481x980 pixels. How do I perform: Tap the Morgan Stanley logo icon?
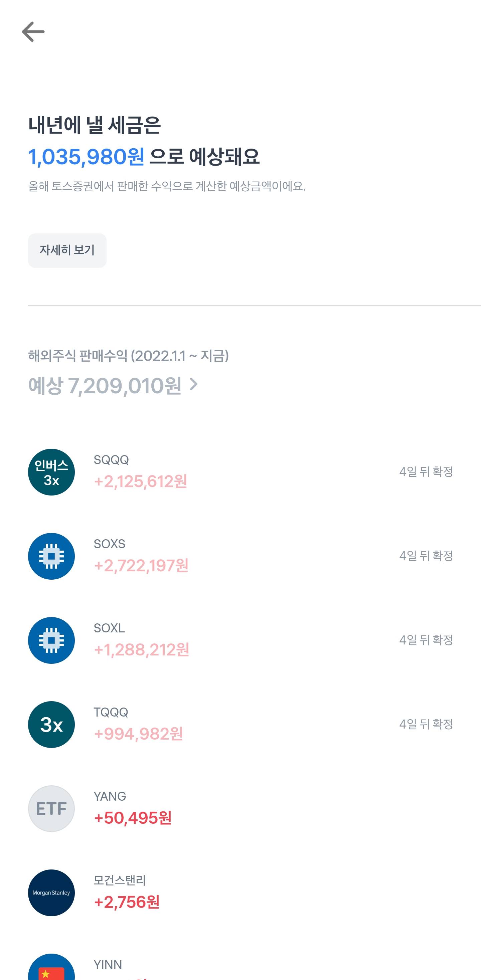click(51, 893)
